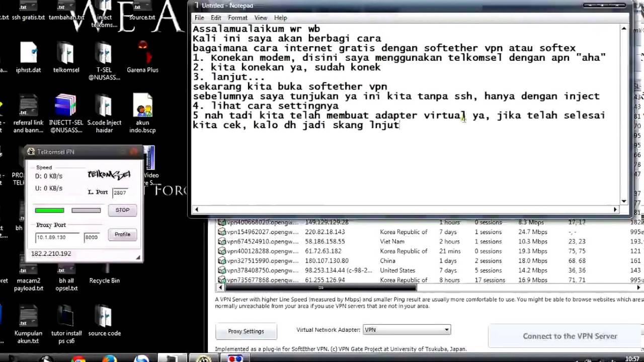Select the Recycle Bin icon on the desktop
This screenshot has height=362, width=644.
pyautogui.click(x=104, y=274)
